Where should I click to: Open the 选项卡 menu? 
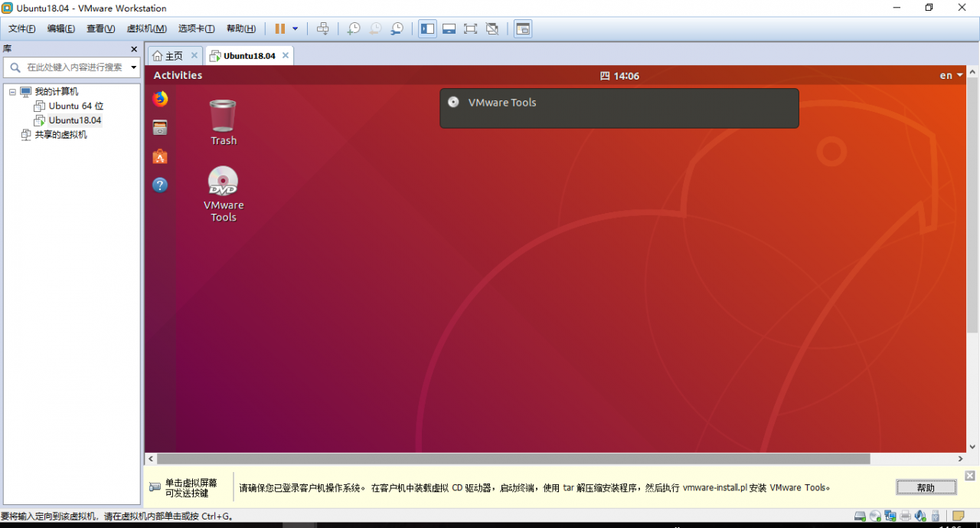(x=197, y=29)
